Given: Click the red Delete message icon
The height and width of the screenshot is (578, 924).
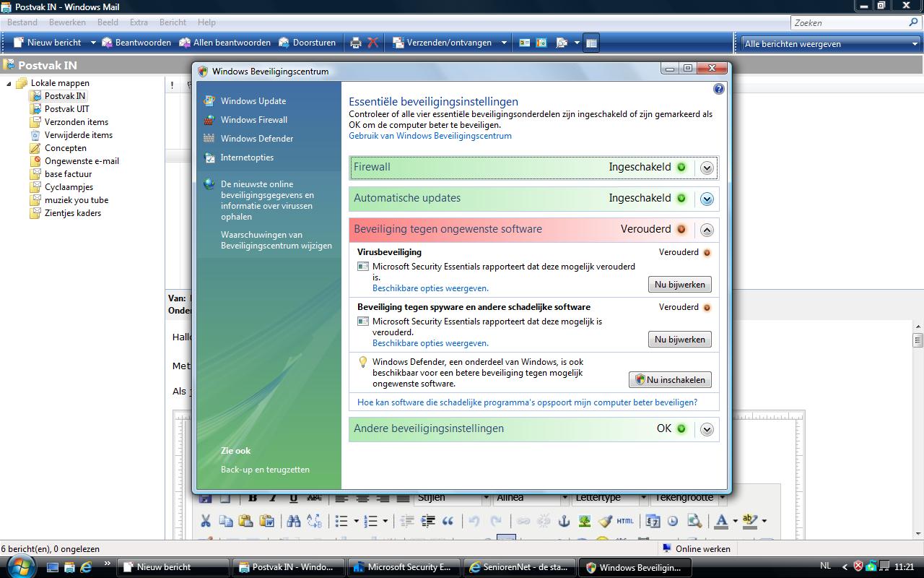Looking at the screenshot, I should pos(372,43).
